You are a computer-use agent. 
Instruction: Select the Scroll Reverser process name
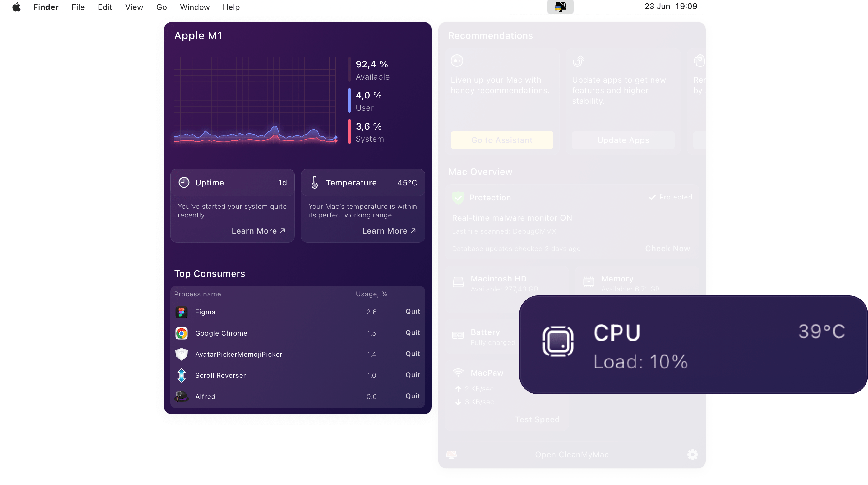220,375
